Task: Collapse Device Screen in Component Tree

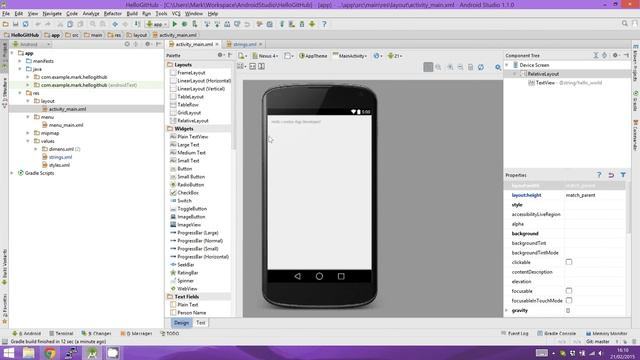Action: click(507, 65)
